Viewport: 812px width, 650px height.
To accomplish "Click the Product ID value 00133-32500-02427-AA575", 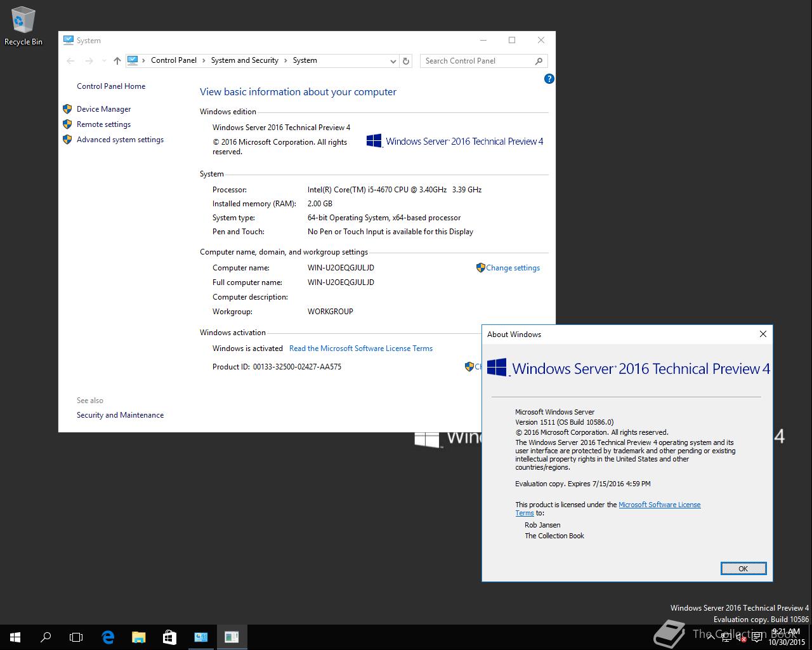I will tap(297, 367).
